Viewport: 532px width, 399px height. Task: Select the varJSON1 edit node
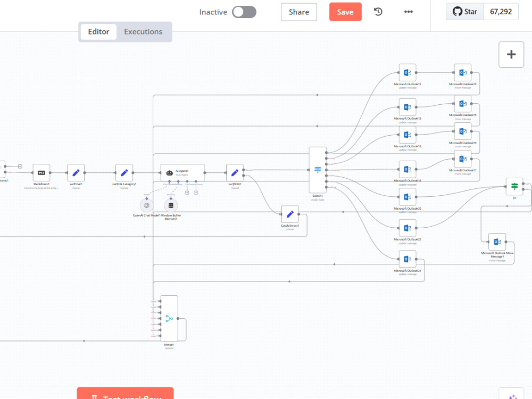coord(235,173)
